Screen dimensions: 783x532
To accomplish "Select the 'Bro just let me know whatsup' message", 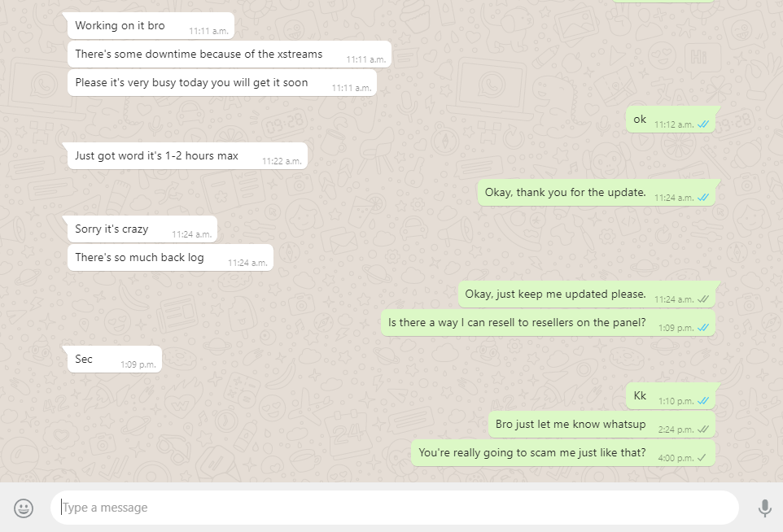I will [601, 425].
